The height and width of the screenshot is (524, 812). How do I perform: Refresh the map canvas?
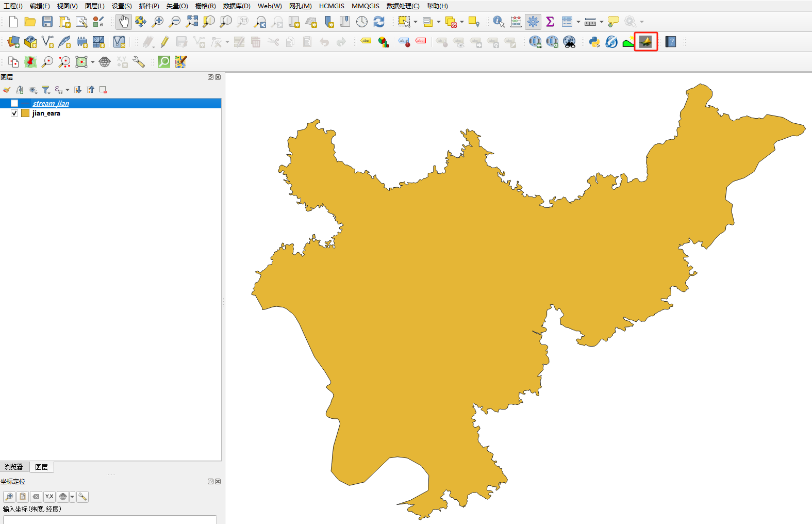(379, 22)
